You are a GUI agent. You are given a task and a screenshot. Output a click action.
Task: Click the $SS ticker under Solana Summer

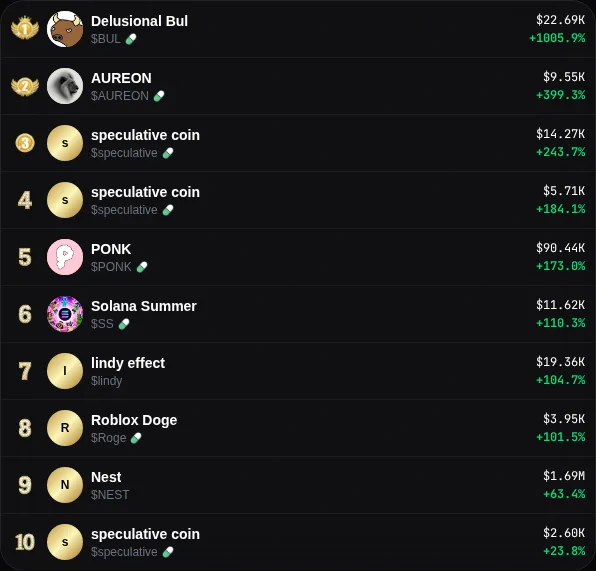point(102,324)
